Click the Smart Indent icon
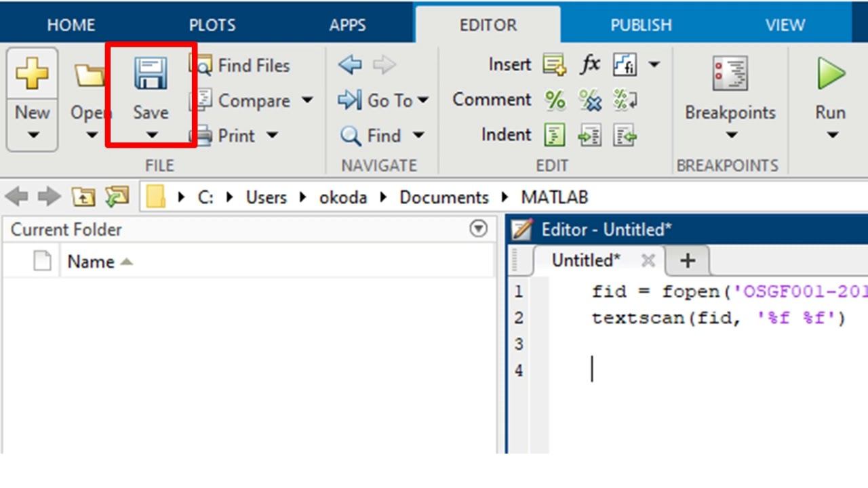This screenshot has width=868, height=488. tap(555, 136)
